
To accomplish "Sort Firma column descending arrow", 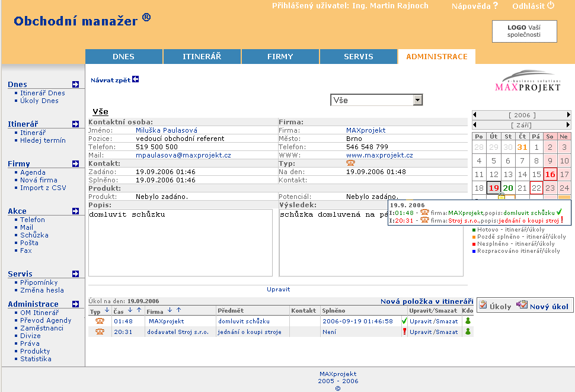I will tap(170, 310).
